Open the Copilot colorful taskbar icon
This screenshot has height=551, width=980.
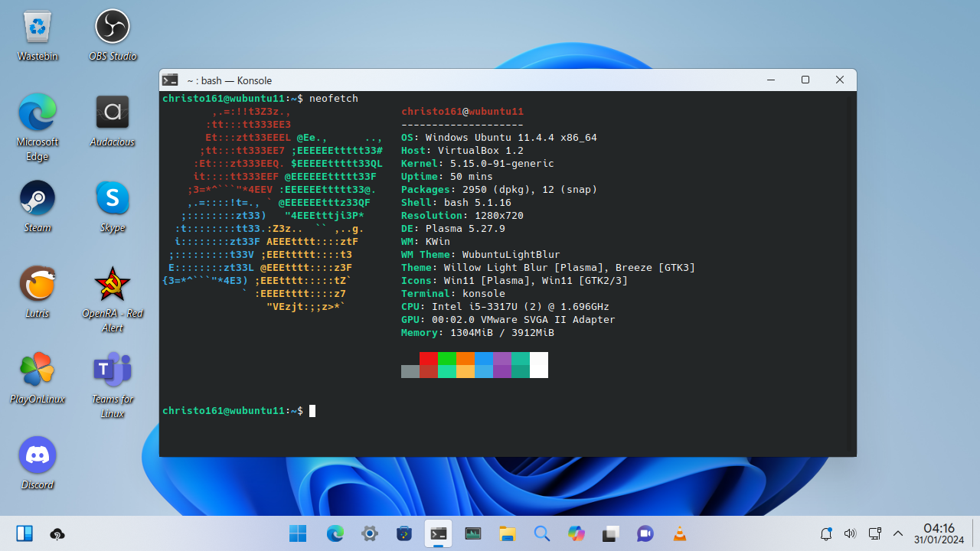point(577,534)
